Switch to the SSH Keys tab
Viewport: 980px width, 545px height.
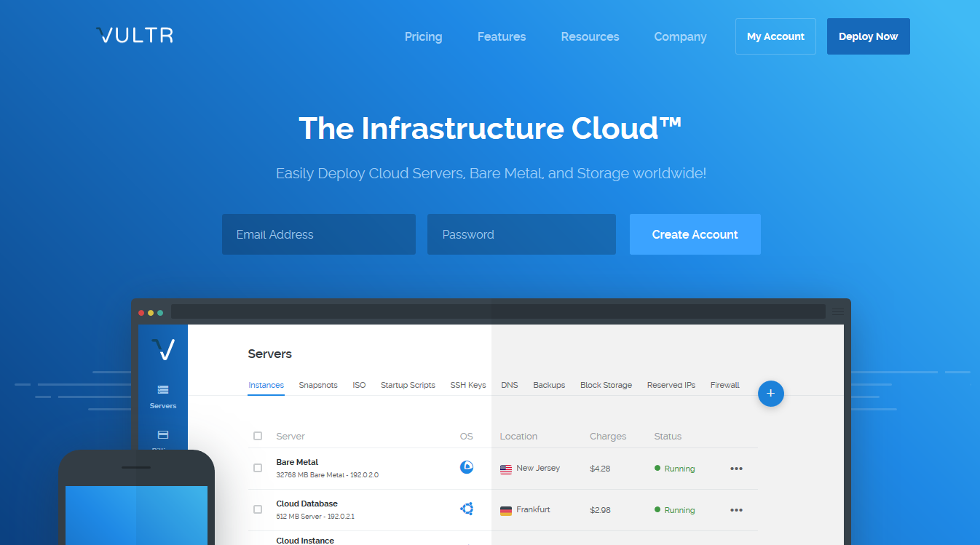click(468, 385)
